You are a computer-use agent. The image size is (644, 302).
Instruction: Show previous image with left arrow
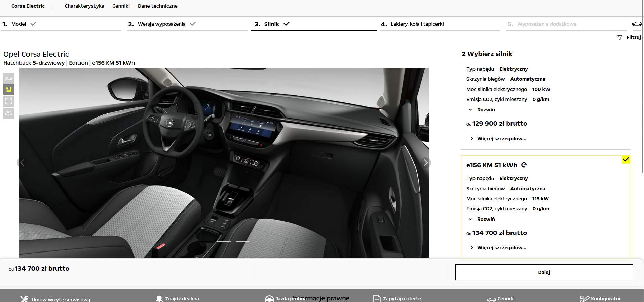(22, 163)
